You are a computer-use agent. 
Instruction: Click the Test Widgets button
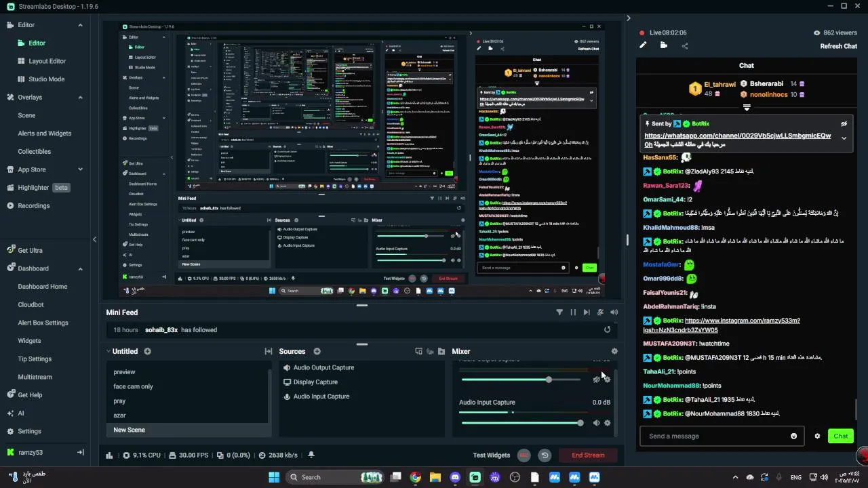pyautogui.click(x=491, y=455)
